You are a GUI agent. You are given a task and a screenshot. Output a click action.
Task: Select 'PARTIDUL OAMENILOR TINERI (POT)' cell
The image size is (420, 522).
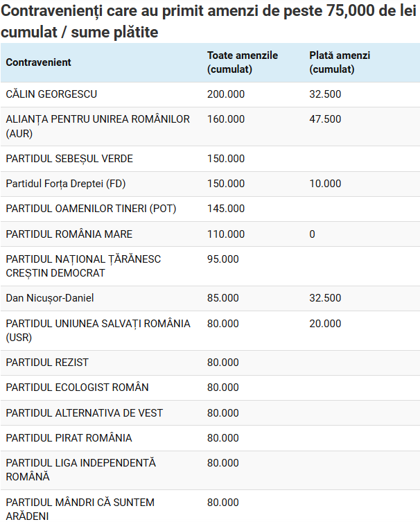coord(91,209)
